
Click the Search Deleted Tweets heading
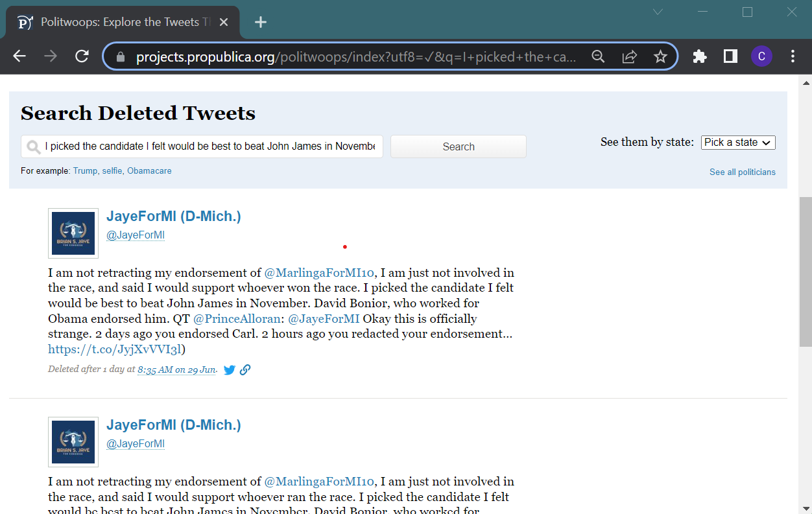[x=138, y=113]
